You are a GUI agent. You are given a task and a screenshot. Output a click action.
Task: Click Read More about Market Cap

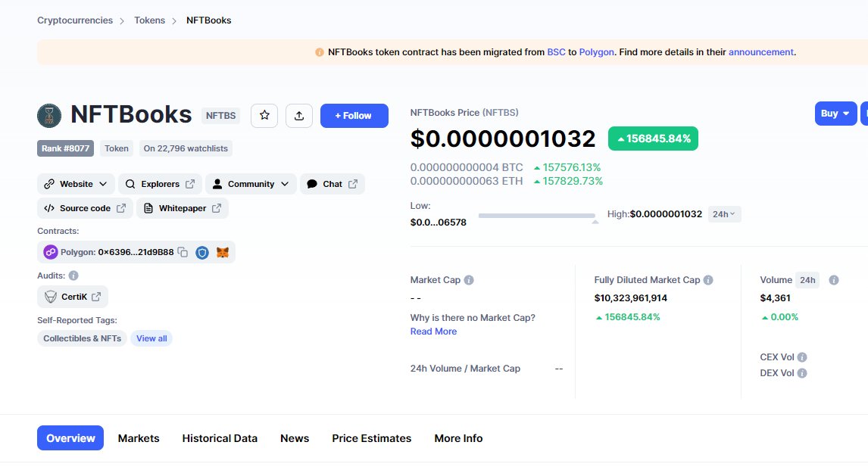coord(433,332)
